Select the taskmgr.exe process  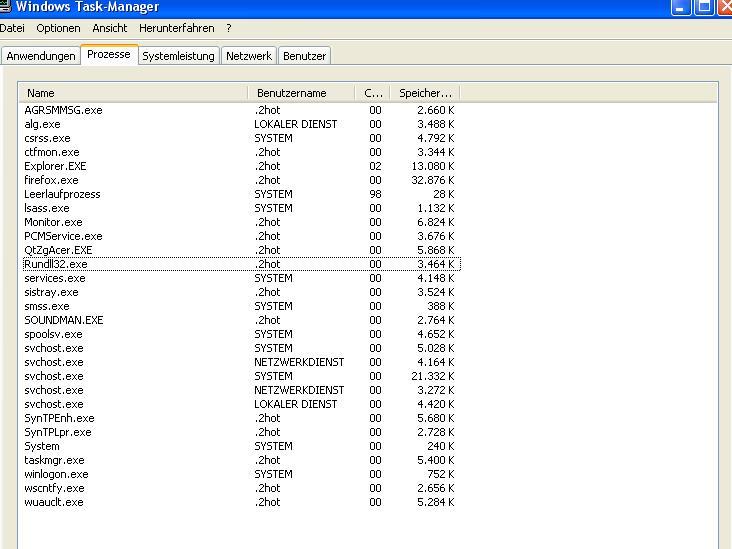(x=242, y=460)
